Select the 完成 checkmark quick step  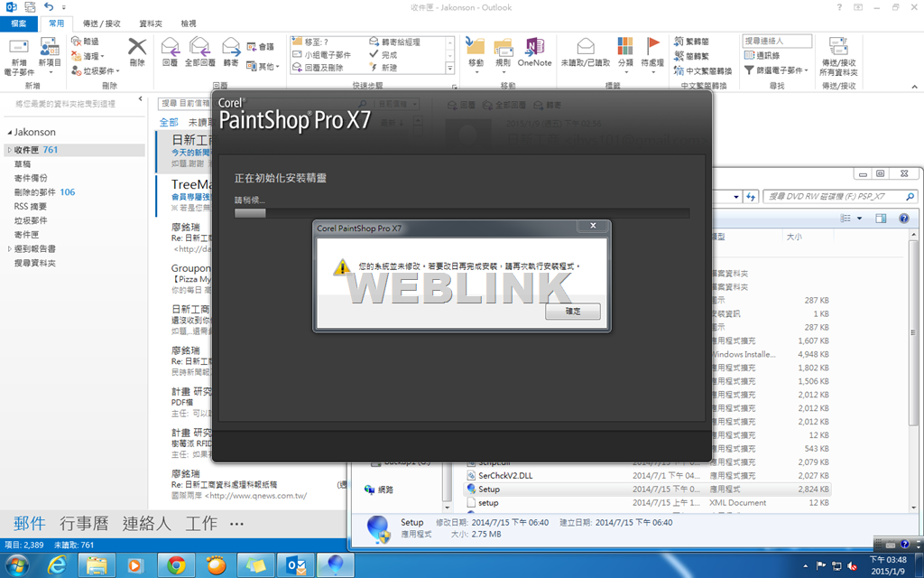pos(383,55)
